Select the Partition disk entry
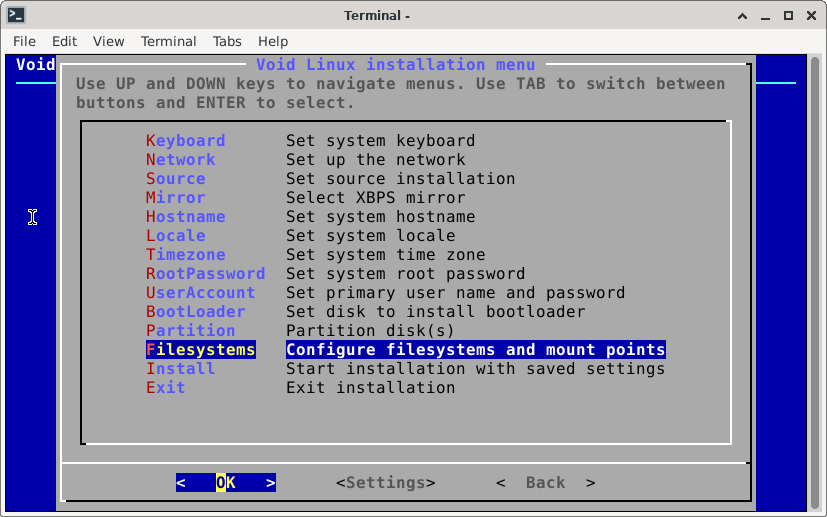 190,331
